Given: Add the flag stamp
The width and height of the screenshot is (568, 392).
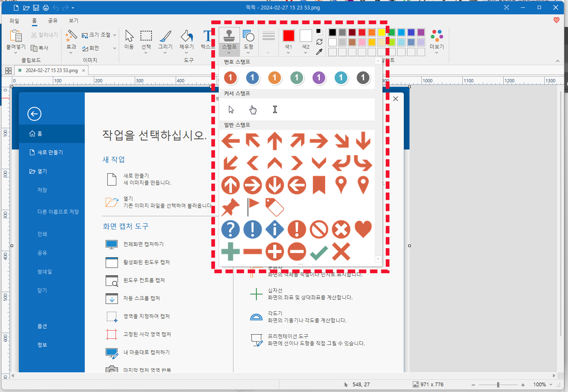Looking at the screenshot, I should pyautogui.click(x=253, y=207).
